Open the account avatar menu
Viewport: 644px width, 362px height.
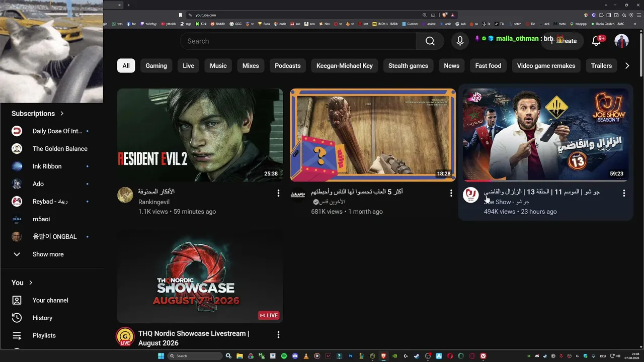622,41
